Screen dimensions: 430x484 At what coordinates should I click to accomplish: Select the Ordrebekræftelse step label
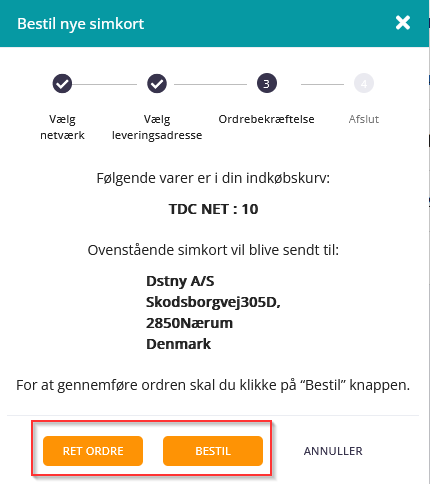(x=266, y=119)
